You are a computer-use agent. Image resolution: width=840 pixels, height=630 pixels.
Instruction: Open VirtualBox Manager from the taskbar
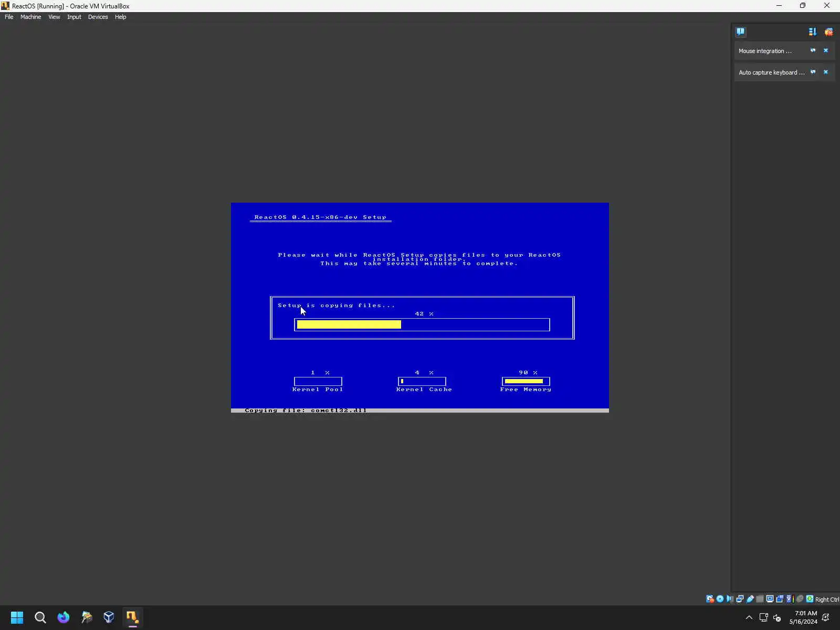click(x=109, y=617)
